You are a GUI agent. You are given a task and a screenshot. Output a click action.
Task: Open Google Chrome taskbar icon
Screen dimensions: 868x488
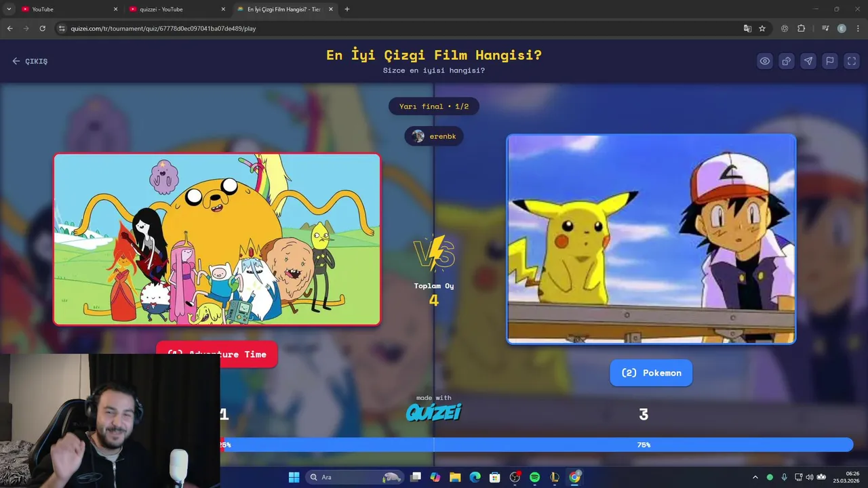click(574, 477)
